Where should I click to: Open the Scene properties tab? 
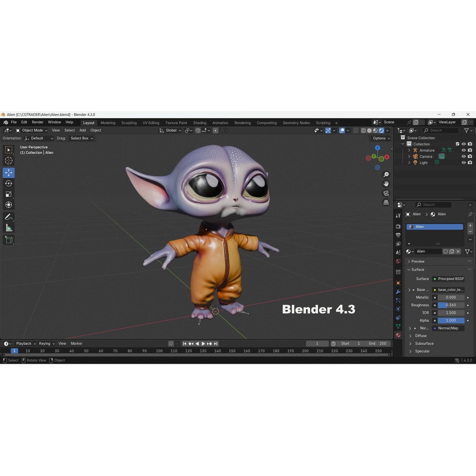[x=398, y=253]
